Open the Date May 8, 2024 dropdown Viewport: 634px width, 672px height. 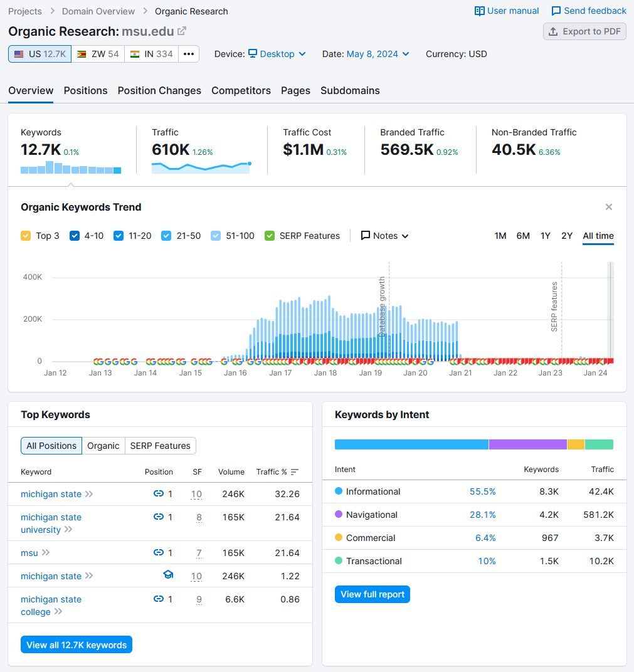pyautogui.click(x=378, y=54)
